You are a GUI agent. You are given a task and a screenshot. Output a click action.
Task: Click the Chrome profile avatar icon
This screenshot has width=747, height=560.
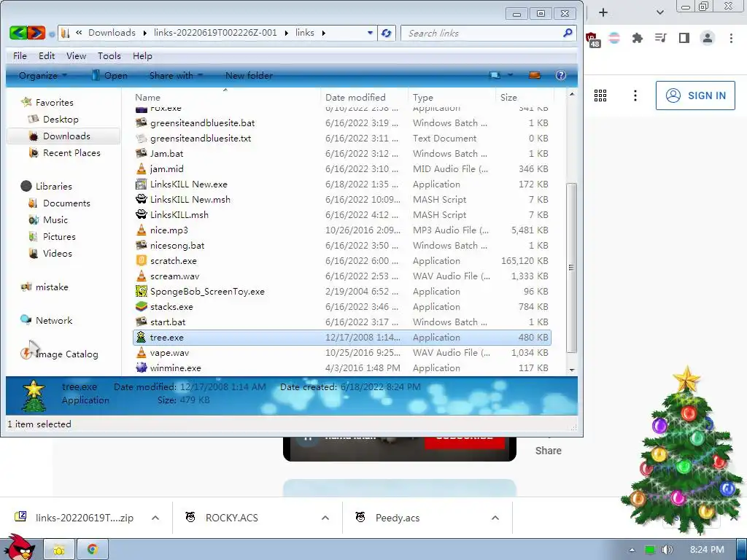[x=708, y=38]
